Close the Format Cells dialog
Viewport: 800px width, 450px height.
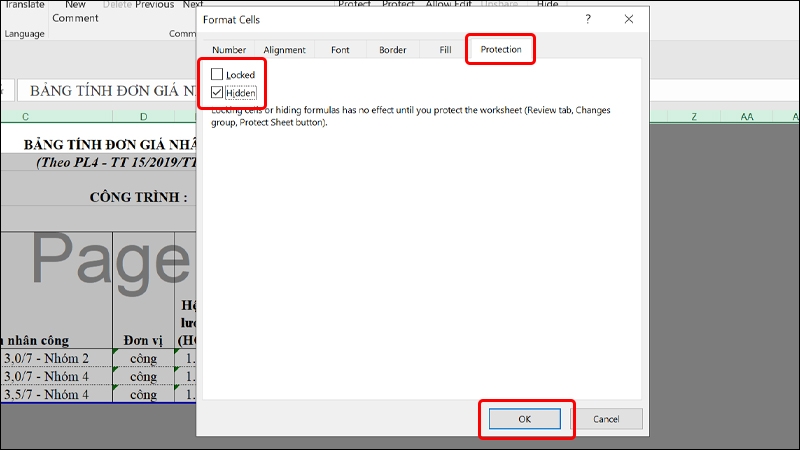629,19
